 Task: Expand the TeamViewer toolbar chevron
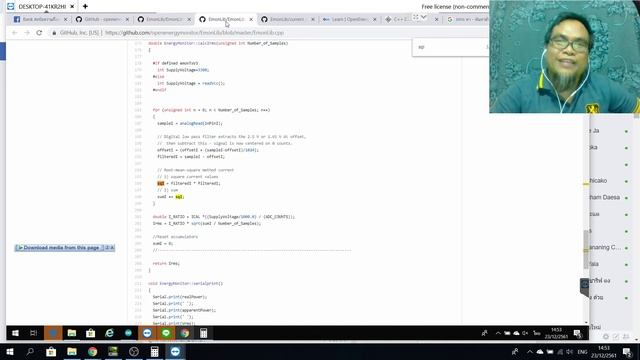point(424,17)
